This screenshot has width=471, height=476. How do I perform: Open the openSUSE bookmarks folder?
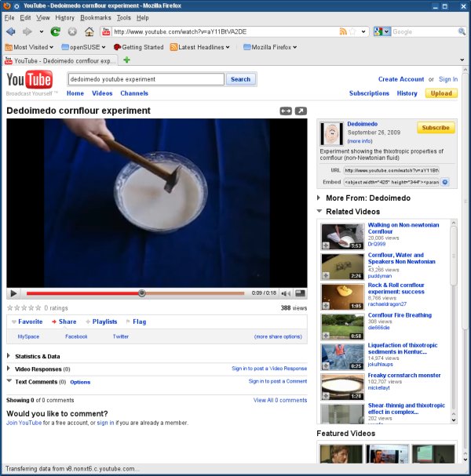click(x=83, y=47)
